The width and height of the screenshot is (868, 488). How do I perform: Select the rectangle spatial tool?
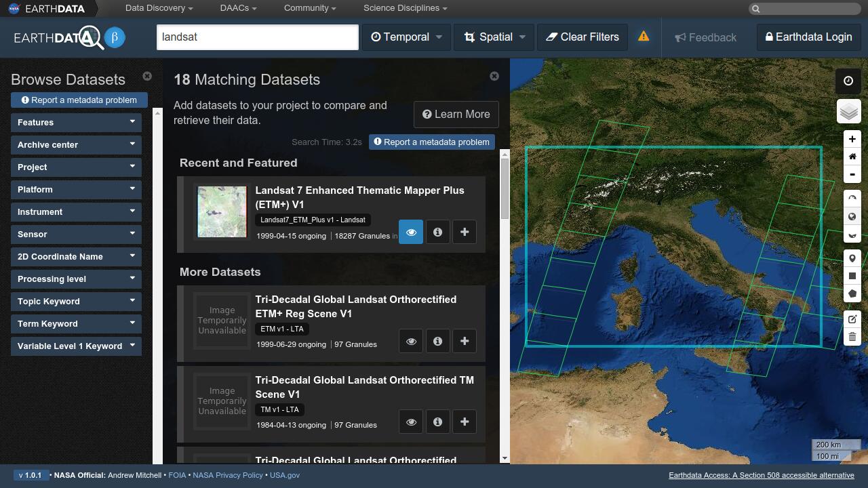pos(852,276)
